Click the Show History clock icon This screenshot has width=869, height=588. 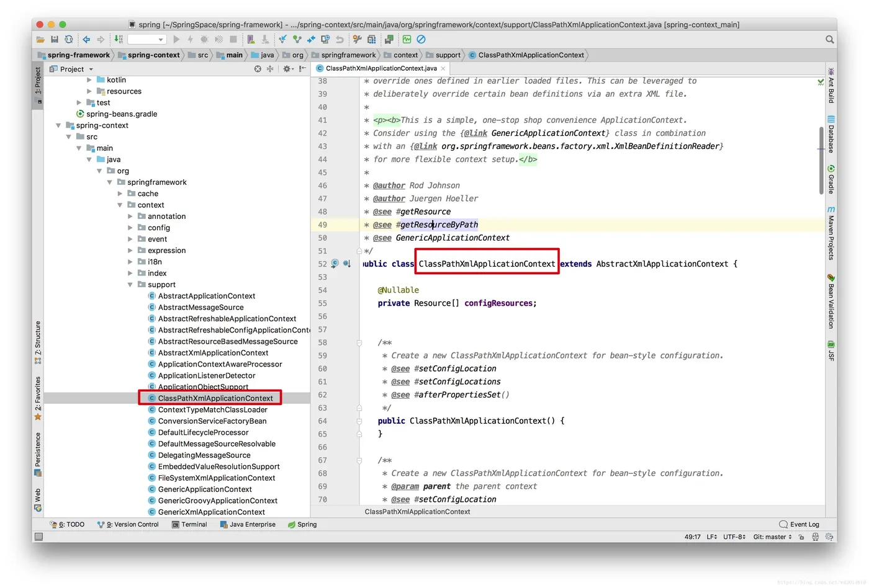click(x=325, y=39)
